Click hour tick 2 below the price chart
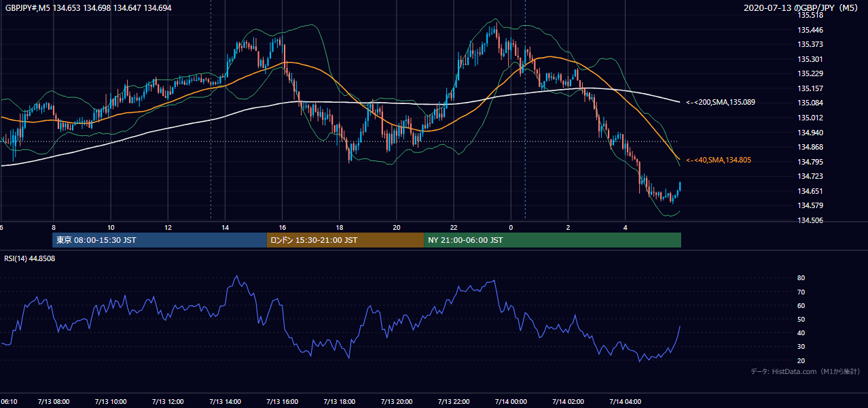868x408 pixels. pyautogui.click(x=568, y=227)
